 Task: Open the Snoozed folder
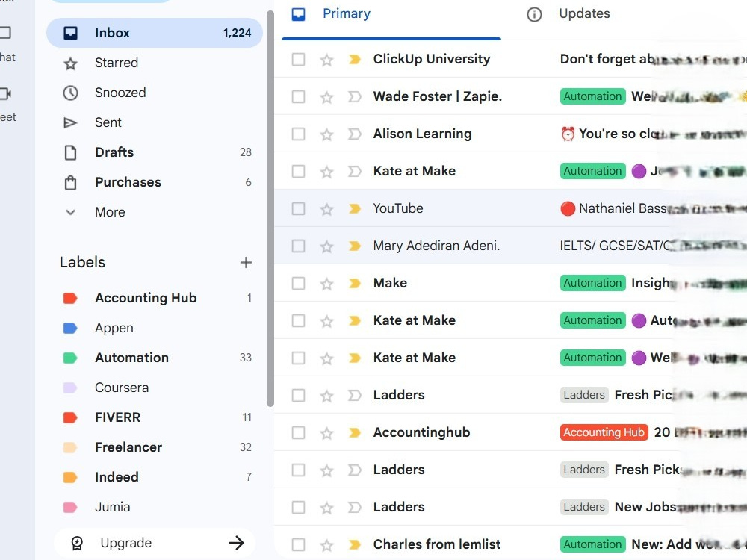coord(155,93)
